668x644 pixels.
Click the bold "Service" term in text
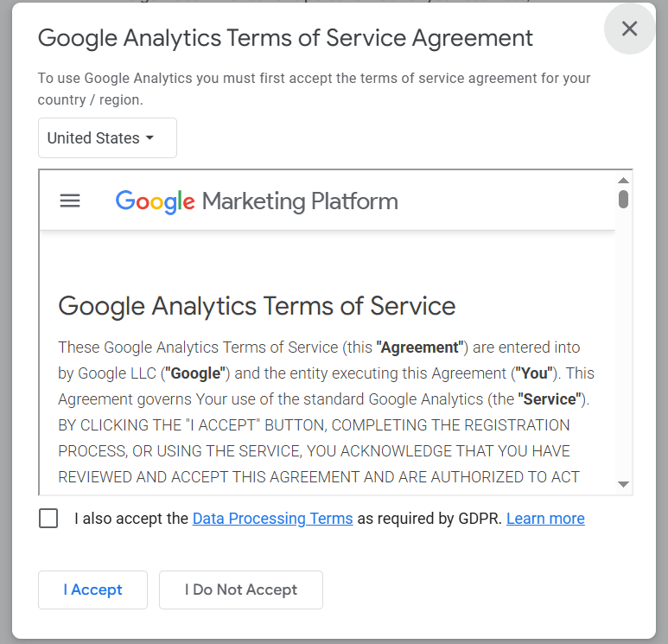(x=551, y=399)
